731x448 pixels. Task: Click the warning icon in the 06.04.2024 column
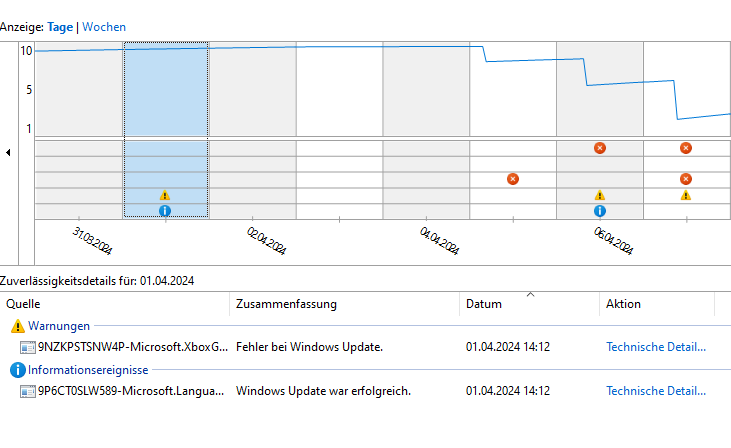pyautogui.click(x=600, y=195)
